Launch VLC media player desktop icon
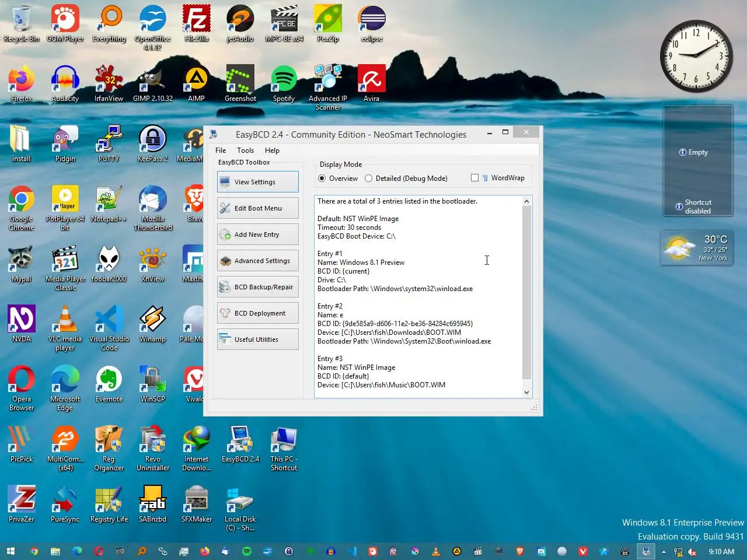Viewport: 747px width, 560px height. [65, 328]
